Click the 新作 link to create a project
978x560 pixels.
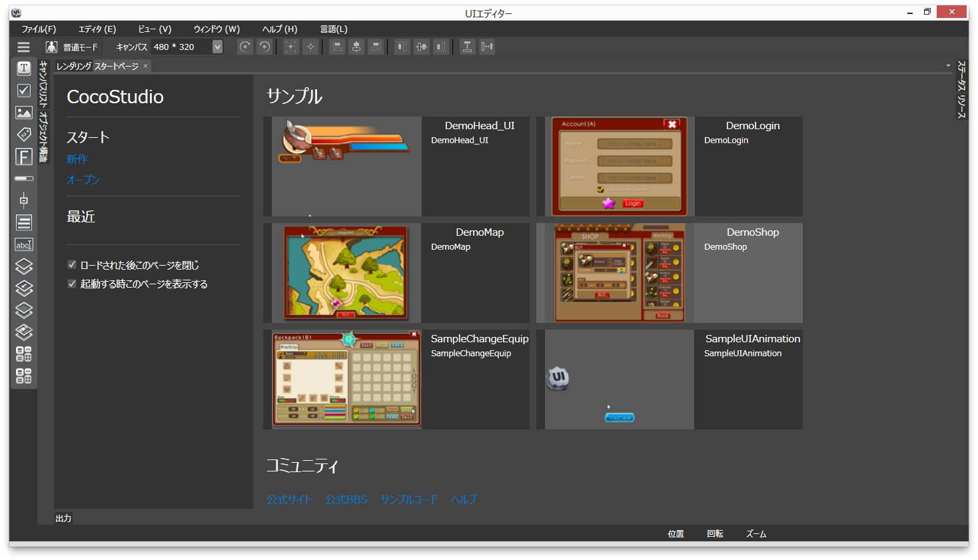77,158
